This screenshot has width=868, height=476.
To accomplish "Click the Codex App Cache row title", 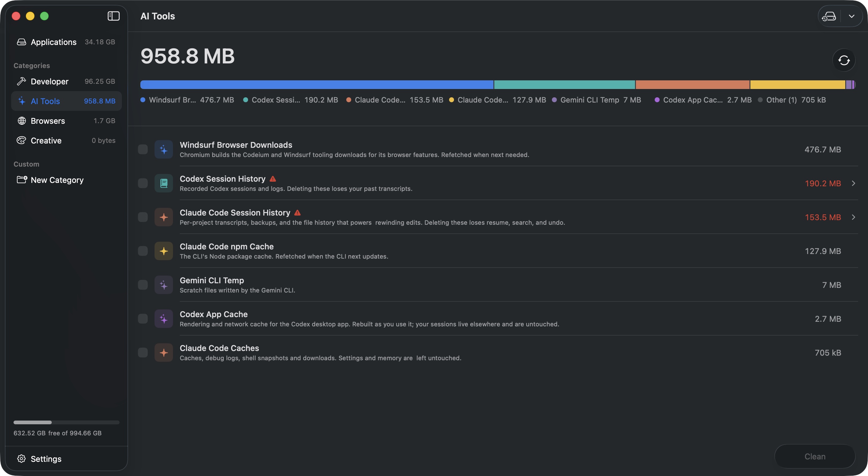I will tap(214, 314).
